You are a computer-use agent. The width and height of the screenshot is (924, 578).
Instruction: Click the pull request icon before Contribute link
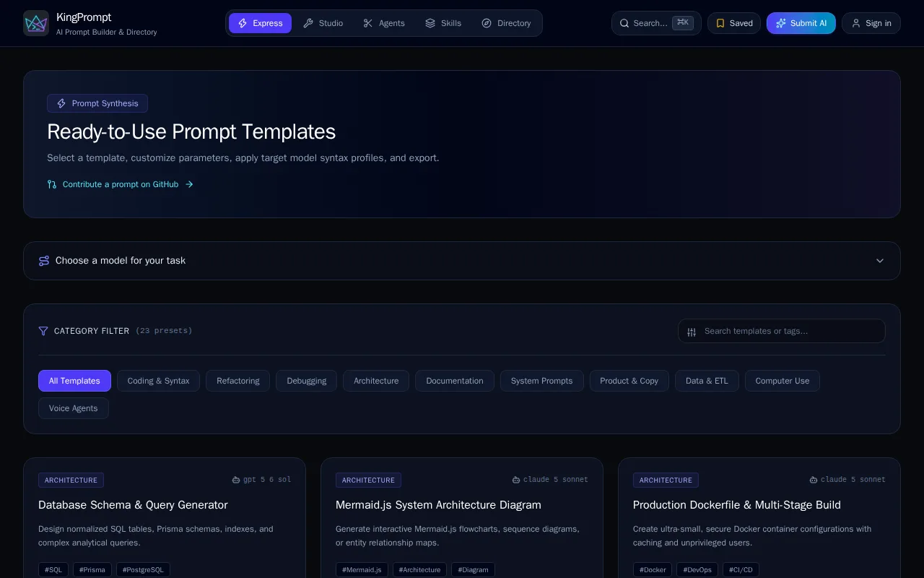(52, 184)
